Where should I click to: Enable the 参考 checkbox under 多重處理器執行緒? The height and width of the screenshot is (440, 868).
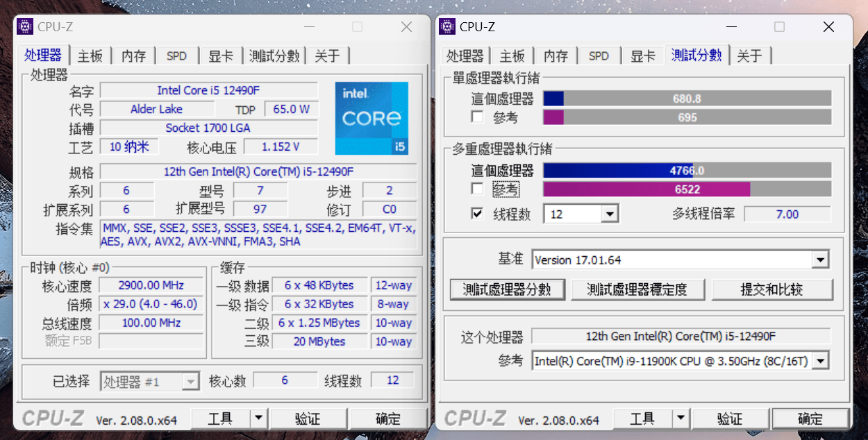(x=476, y=188)
